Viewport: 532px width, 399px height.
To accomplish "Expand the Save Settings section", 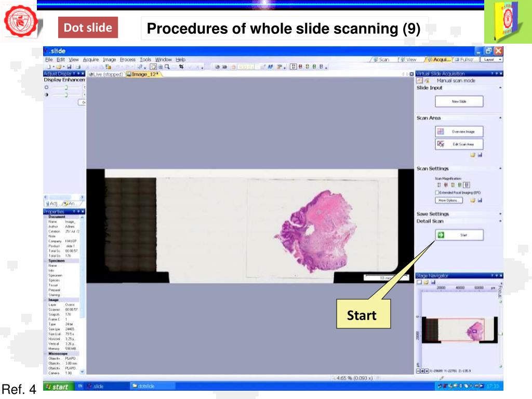I will click(500, 214).
